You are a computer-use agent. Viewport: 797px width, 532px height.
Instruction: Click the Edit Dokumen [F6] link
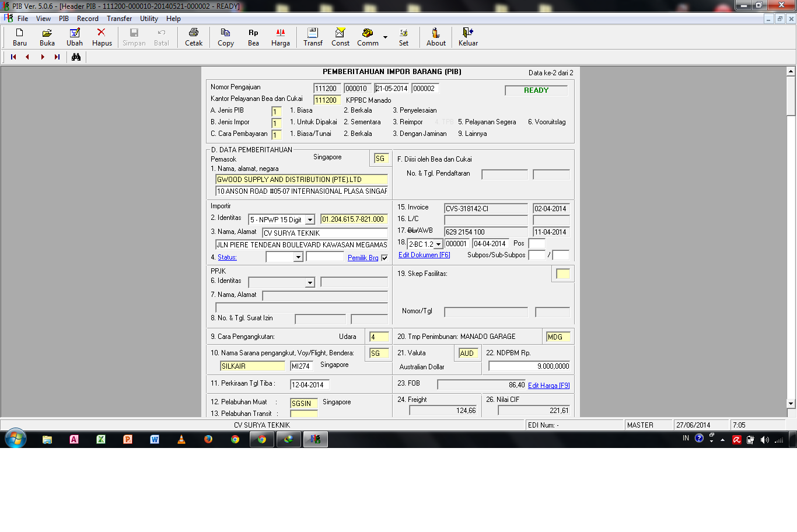424,255
